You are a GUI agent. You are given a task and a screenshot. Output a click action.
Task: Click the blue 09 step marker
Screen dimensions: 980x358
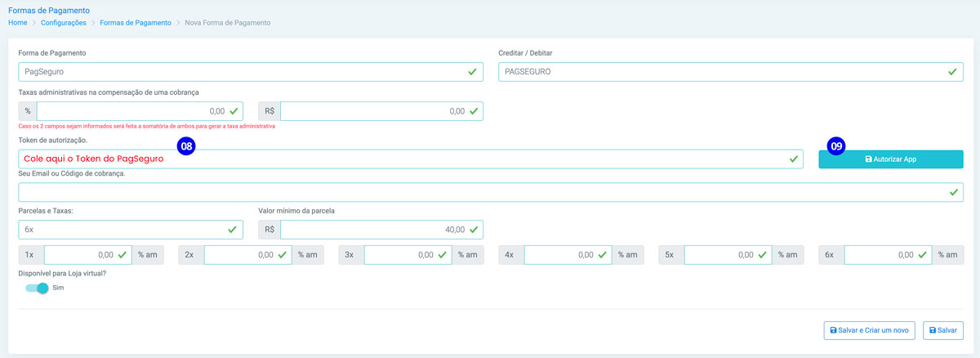click(837, 147)
